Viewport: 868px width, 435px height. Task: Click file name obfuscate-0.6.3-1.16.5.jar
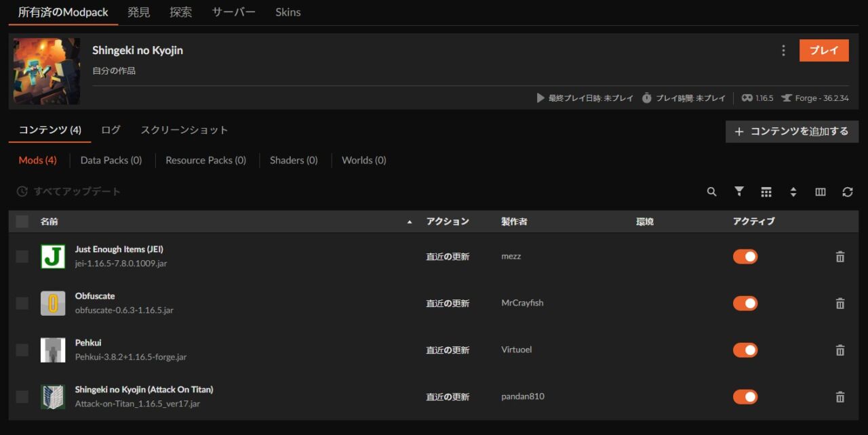point(124,310)
